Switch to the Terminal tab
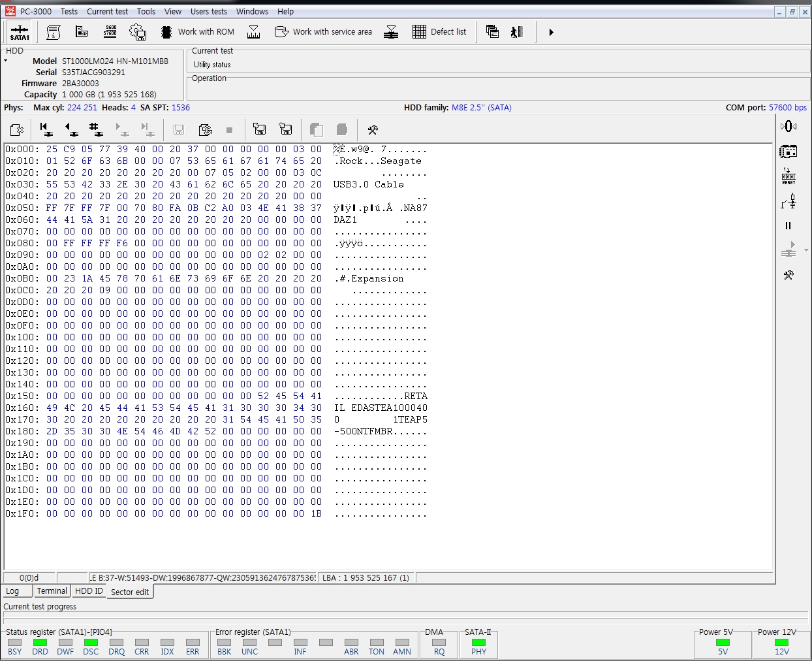This screenshot has height=661, width=812. point(52,590)
